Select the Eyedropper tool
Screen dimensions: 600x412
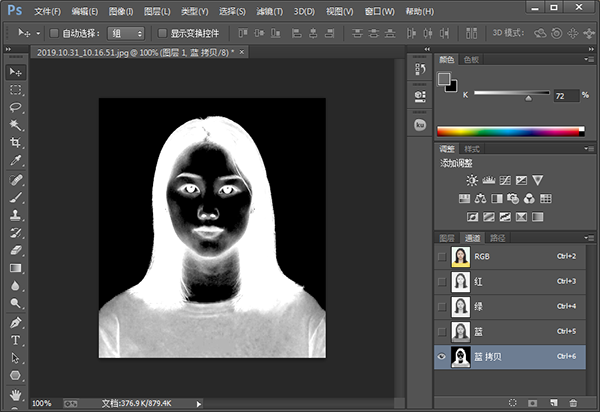(16, 161)
